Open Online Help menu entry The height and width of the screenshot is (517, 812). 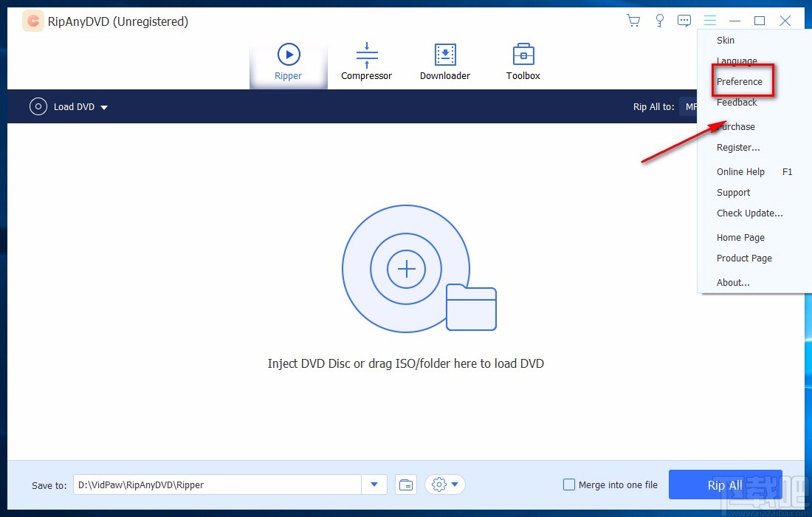click(x=740, y=172)
